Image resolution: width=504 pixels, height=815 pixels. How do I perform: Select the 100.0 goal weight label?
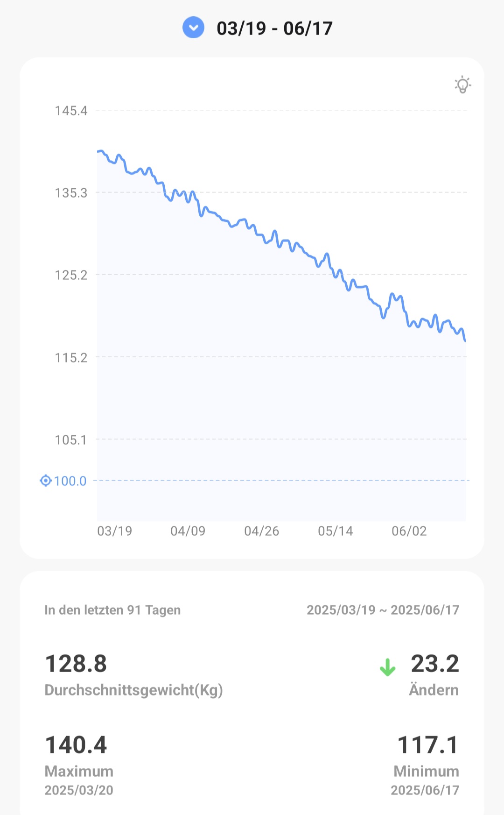pos(70,481)
